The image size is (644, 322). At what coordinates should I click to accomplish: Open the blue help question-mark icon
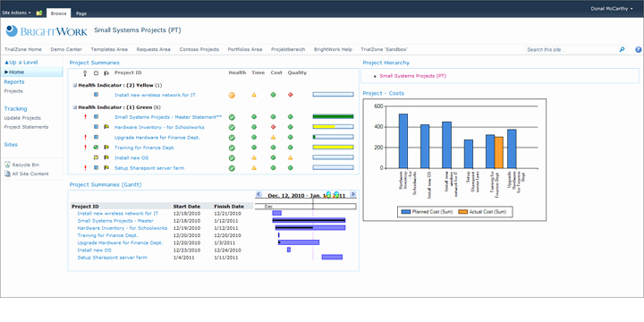(x=639, y=50)
